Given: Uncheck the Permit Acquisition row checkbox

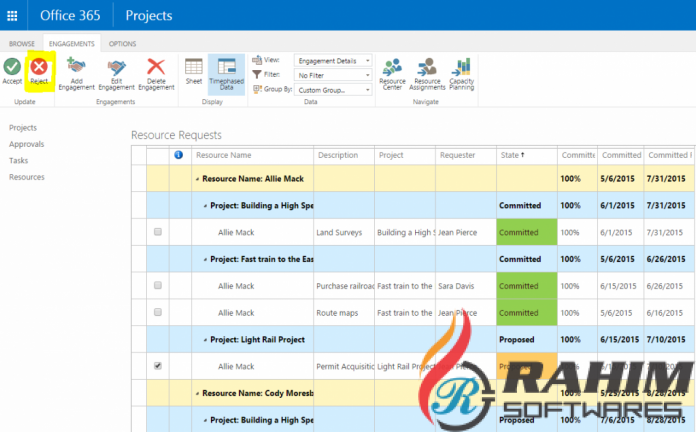Looking at the screenshot, I should click(158, 366).
